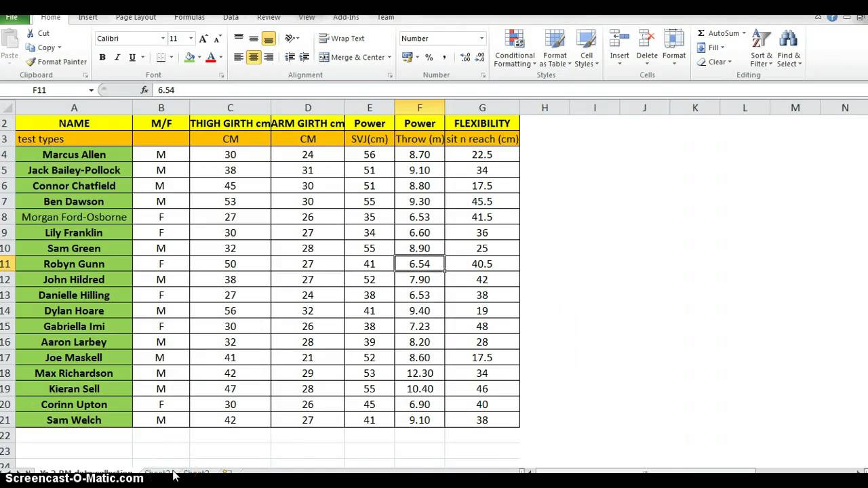Click Merge & Center button
Screen dimensions: 868x488
tap(351, 58)
